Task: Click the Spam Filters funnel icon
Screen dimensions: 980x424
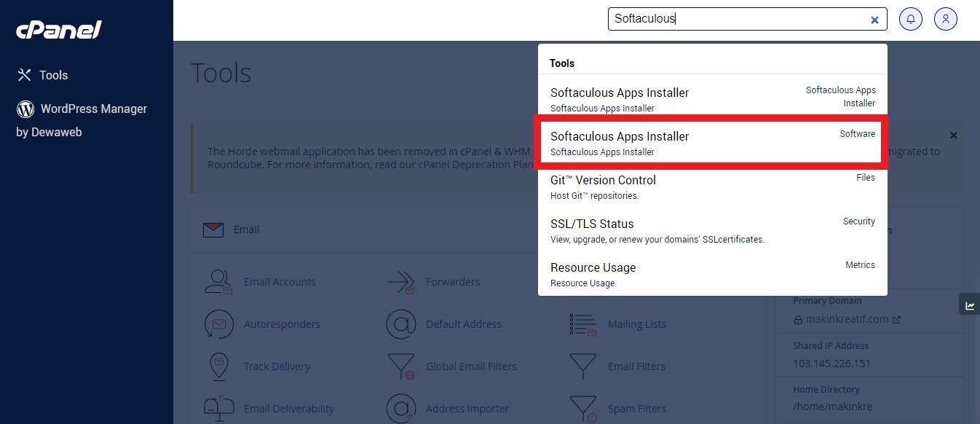Action: 583,409
